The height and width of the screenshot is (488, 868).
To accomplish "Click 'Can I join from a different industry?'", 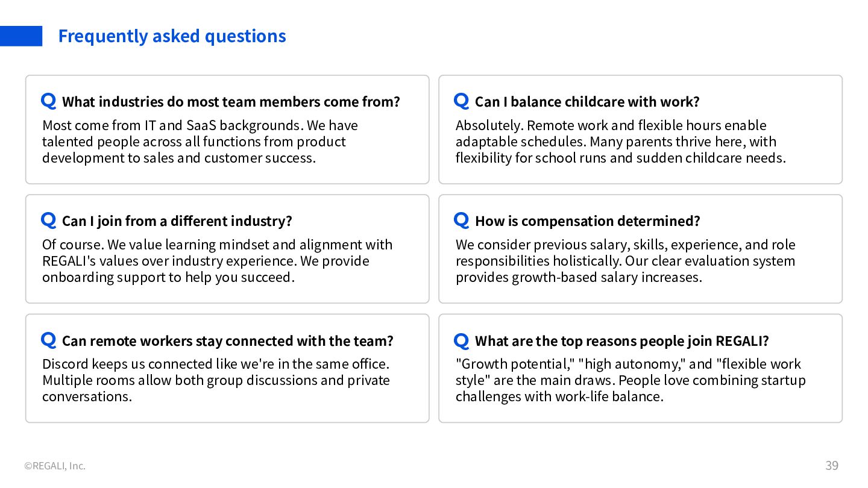I will point(177,221).
